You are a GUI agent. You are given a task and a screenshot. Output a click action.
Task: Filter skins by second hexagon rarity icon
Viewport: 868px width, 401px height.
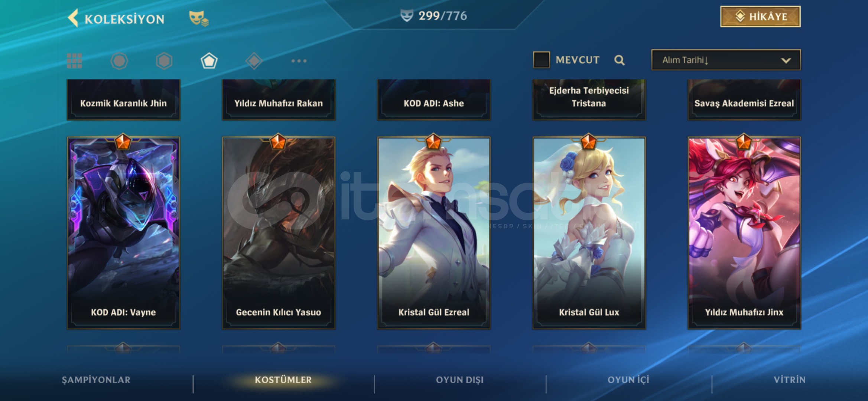pos(164,61)
